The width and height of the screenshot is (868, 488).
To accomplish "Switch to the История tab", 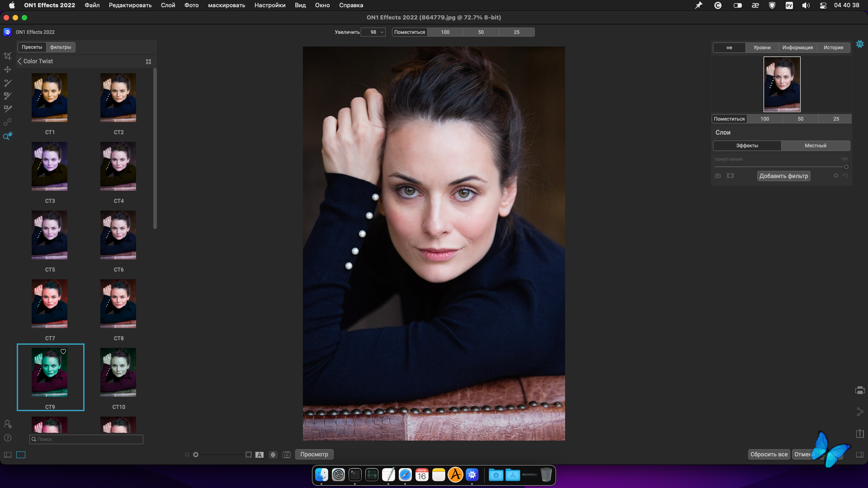I will (x=833, y=47).
